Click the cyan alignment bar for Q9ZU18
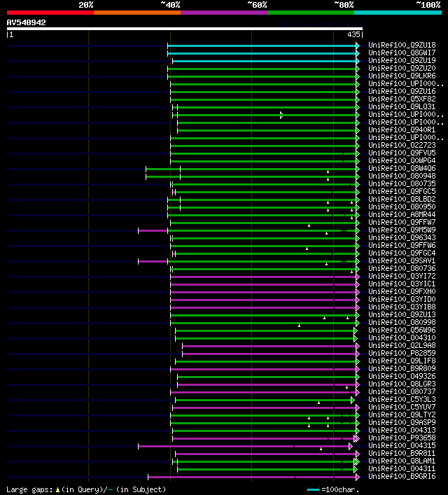Viewport: 448px width, 495px height. pos(262,46)
